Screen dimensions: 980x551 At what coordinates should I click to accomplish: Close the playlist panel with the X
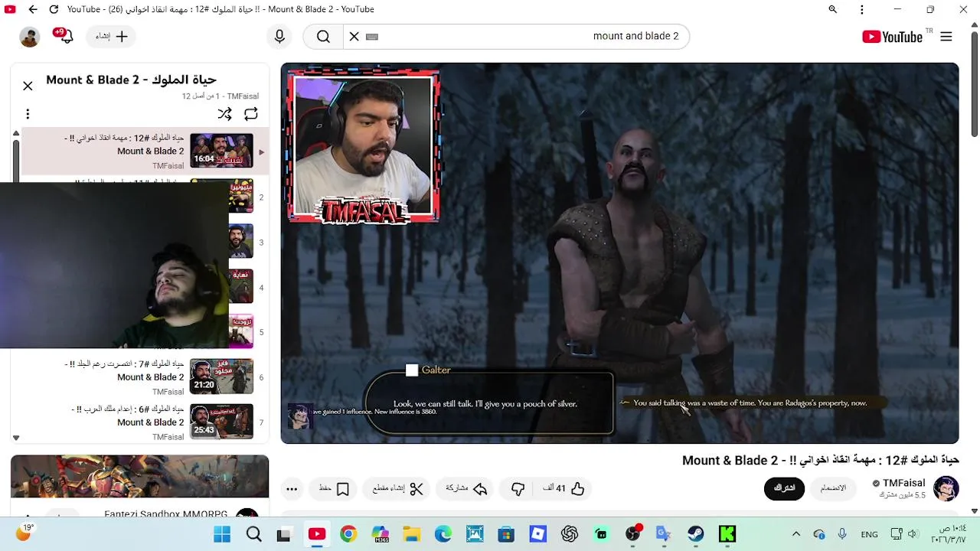pyautogui.click(x=28, y=86)
